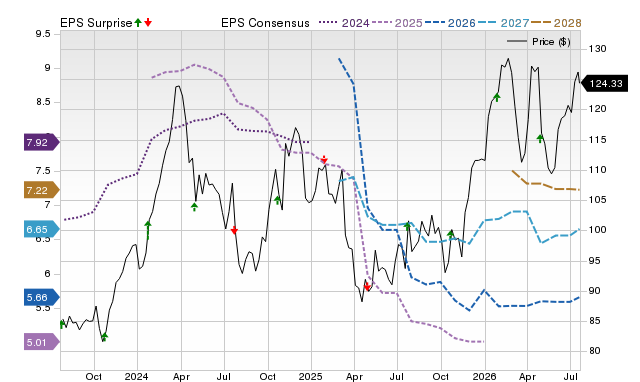Click the green surprise arrow near May 2024
640x382 pixels.
pos(194,207)
